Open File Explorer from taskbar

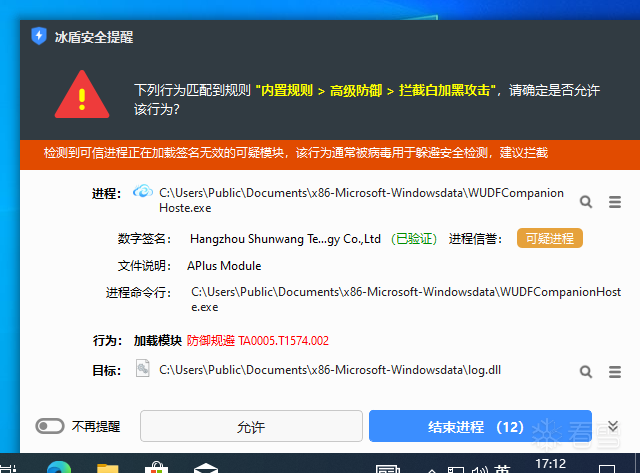pos(108,468)
